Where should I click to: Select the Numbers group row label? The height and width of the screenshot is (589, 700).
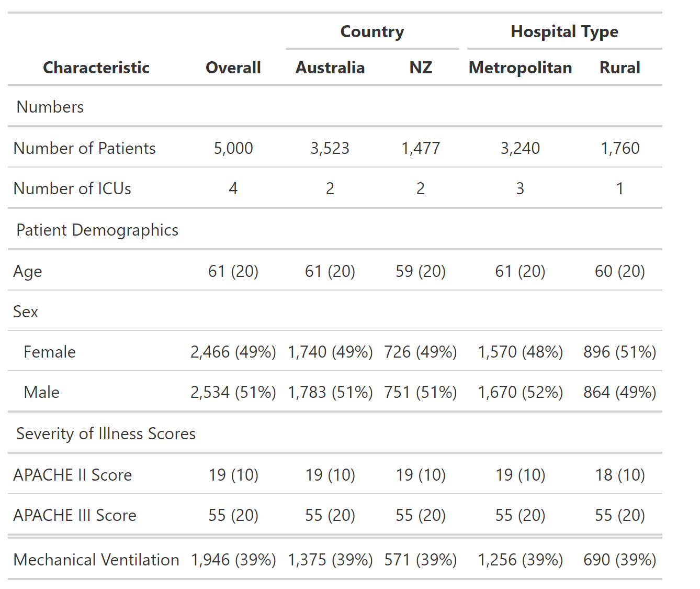coord(50,107)
